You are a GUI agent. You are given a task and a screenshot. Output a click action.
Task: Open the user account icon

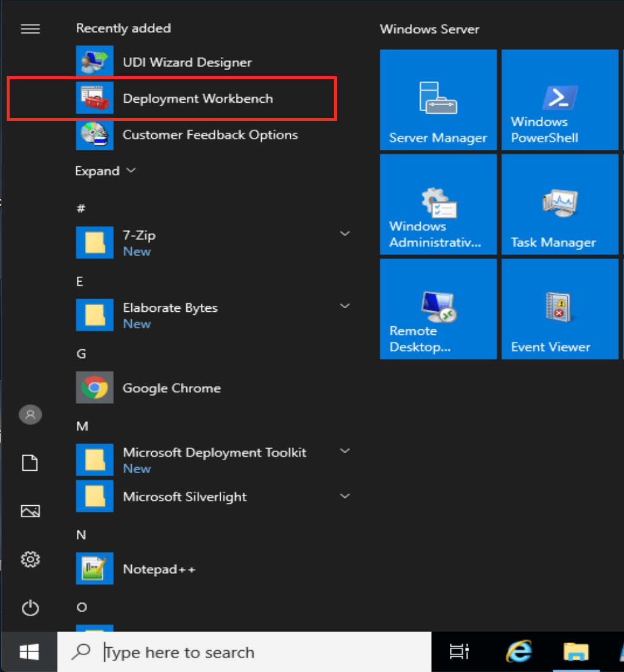point(30,415)
